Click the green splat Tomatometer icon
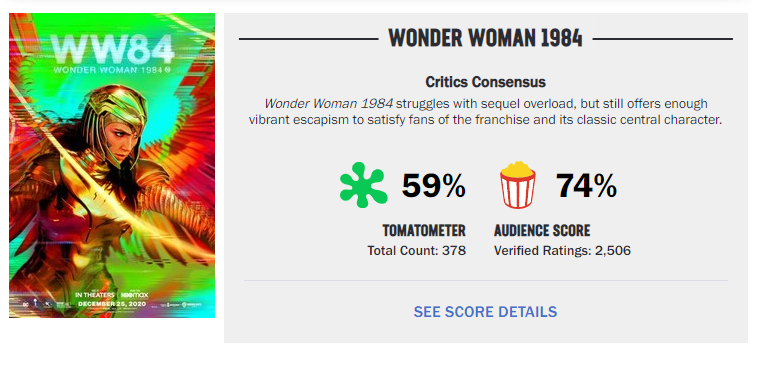 tap(364, 185)
